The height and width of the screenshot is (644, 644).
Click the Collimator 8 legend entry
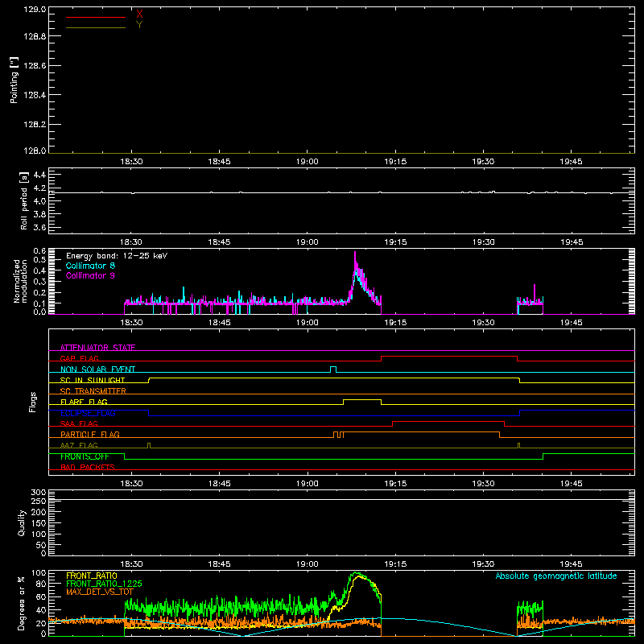pyautogui.click(x=90, y=266)
